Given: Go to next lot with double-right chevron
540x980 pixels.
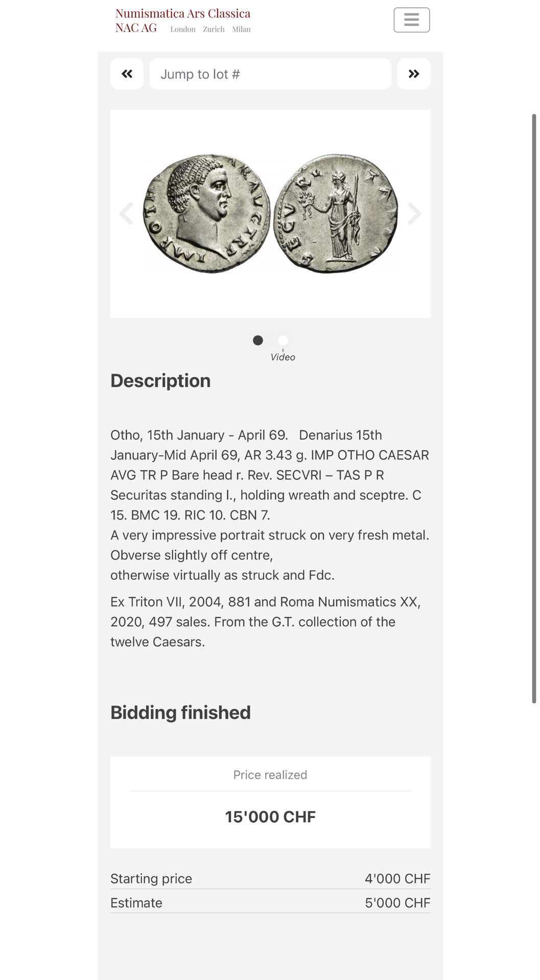Looking at the screenshot, I should click(414, 74).
